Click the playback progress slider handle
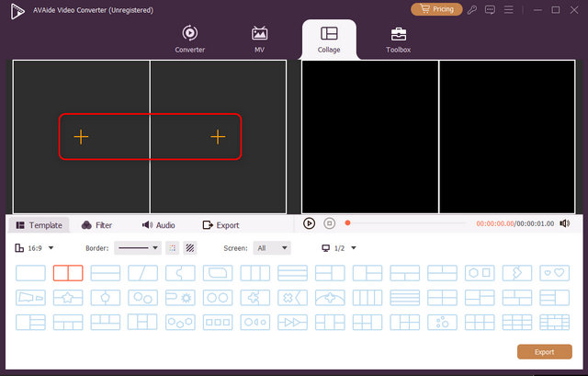588x376 pixels. click(x=347, y=222)
